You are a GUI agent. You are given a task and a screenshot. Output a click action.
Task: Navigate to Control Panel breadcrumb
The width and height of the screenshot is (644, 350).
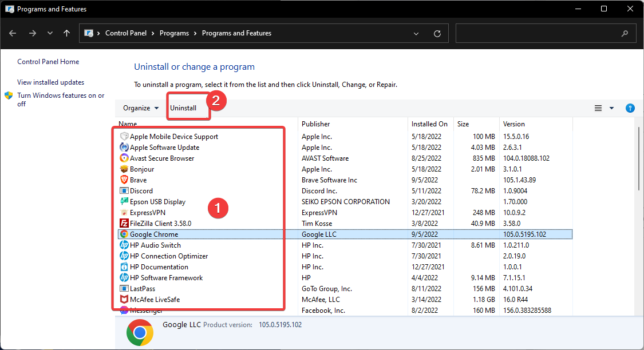coord(126,33)
